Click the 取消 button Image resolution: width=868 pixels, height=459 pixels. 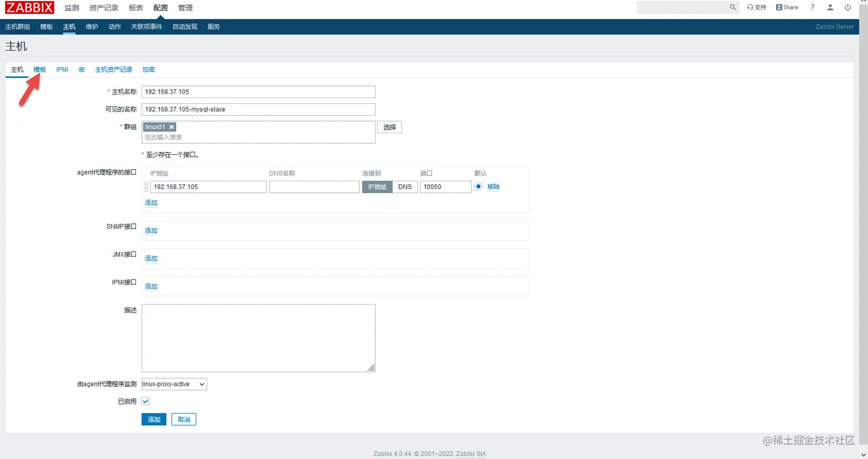click(x=184, y=419)
